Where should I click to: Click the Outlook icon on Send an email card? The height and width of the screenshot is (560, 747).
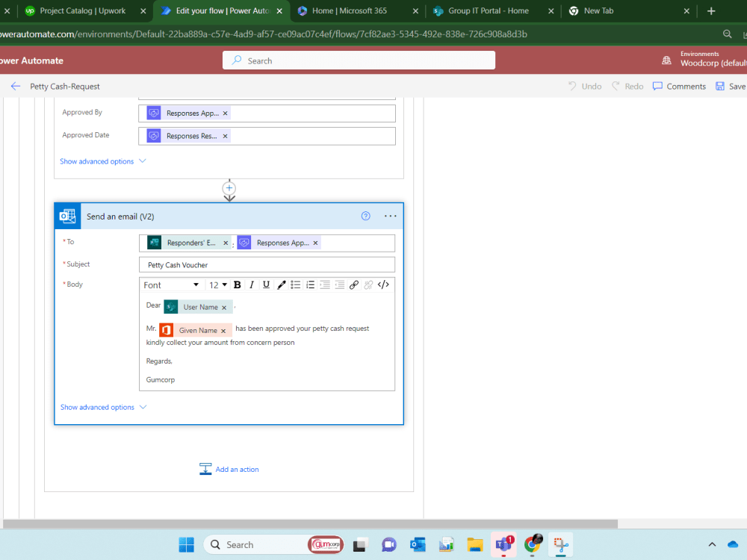(68, 217)
